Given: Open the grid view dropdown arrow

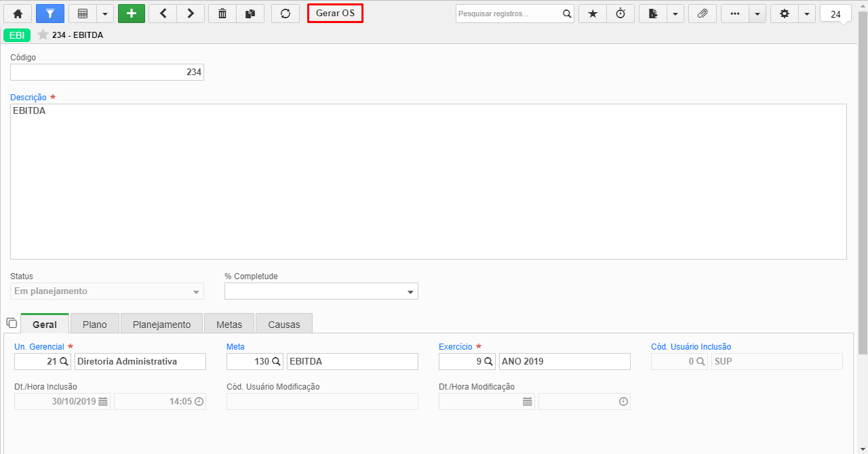Looking at the screenshot, I should coord(105,14).
